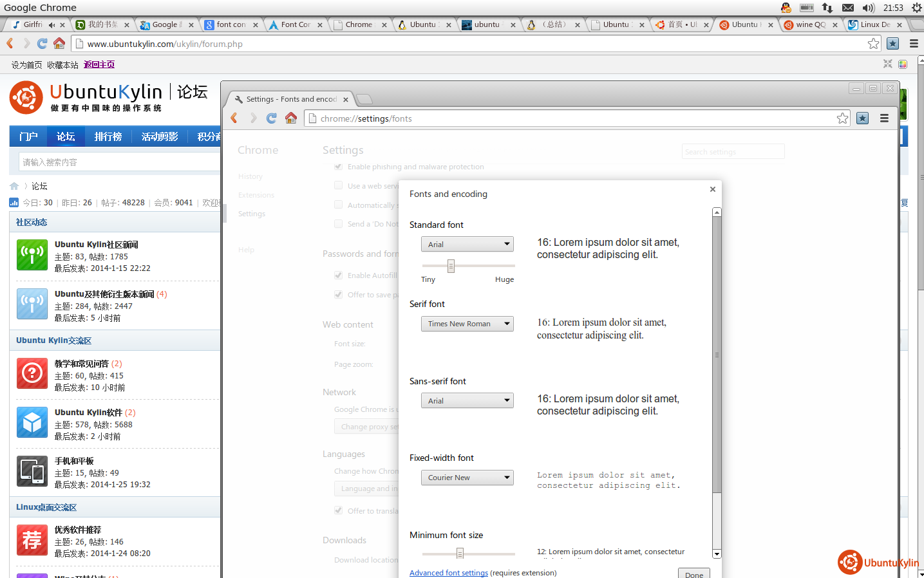Click the back arrow in main browser
The width and height of the screenshot is (924, 578).
tap(10, 43)
